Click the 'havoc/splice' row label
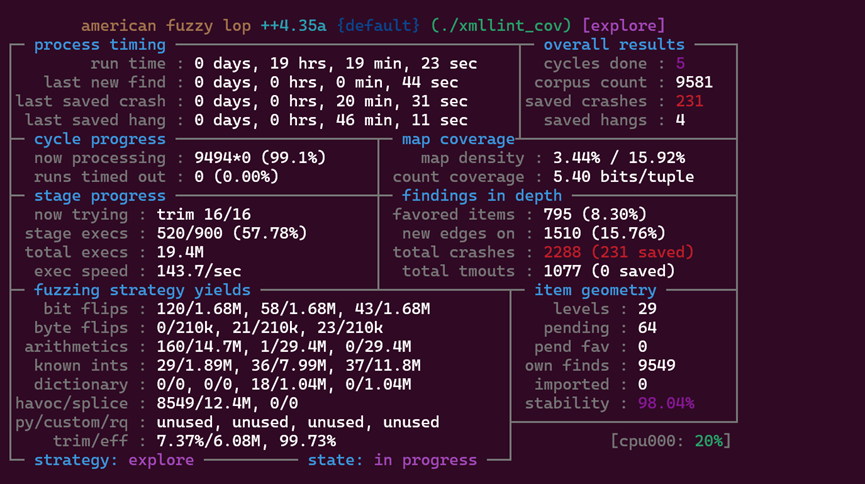The width and height of the screenshot is (865, 484). [72, 403]
